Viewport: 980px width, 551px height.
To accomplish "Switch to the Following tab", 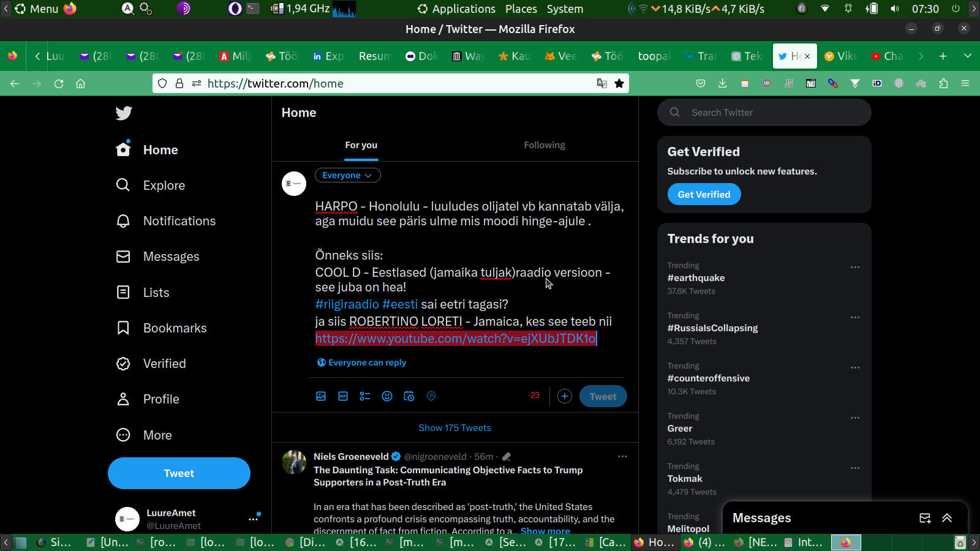I will pyautogui.click(x=545, y=145).
